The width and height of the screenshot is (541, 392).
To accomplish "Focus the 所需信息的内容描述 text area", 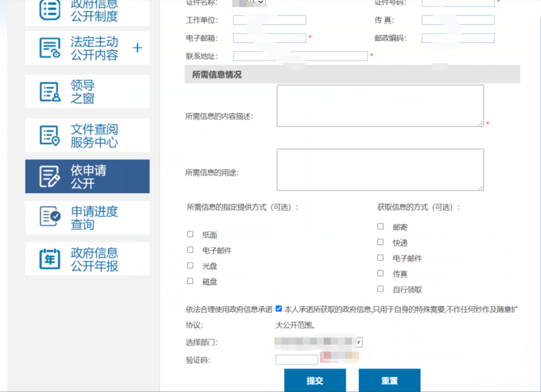I will click(x=380, y=105).
